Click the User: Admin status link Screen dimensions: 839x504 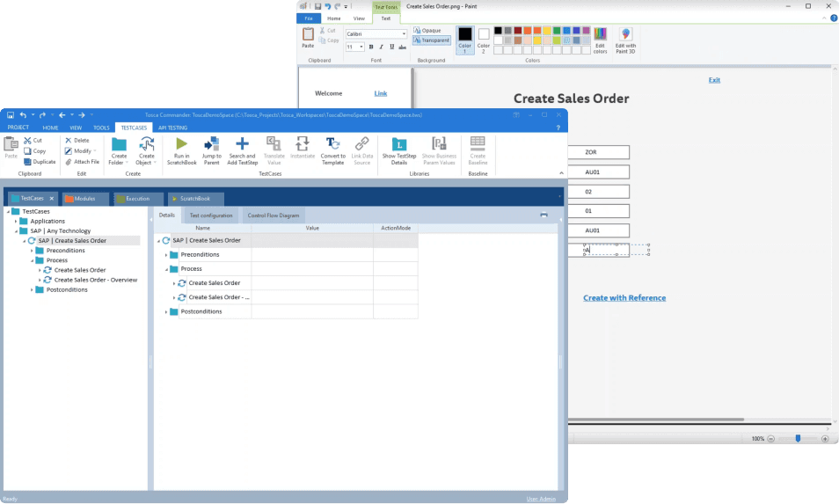click(541, 499)
